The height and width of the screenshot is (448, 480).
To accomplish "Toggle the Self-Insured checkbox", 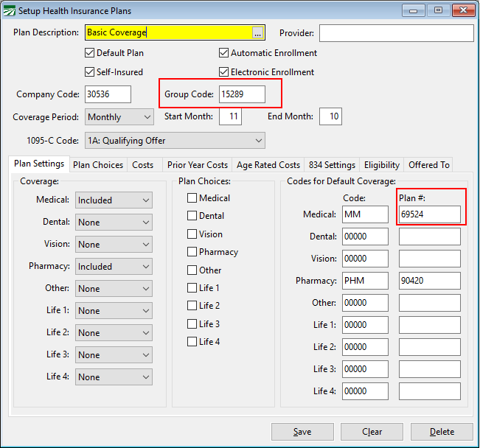I will coord(90,72).
